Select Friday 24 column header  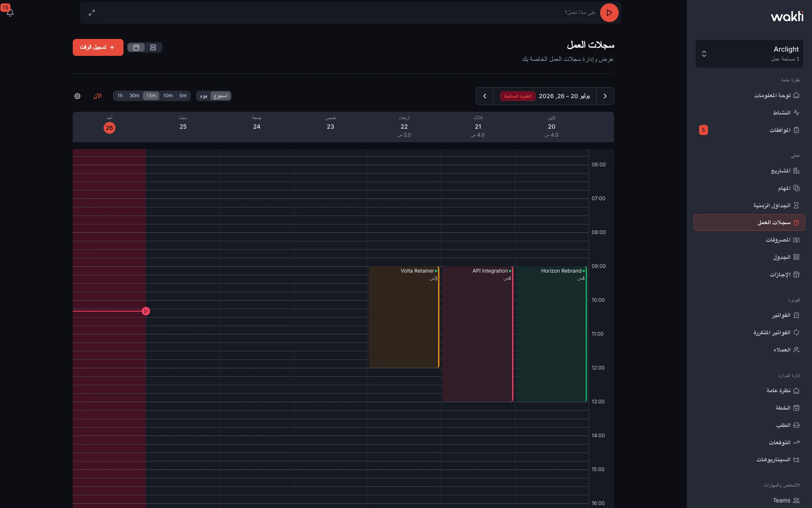257,127
